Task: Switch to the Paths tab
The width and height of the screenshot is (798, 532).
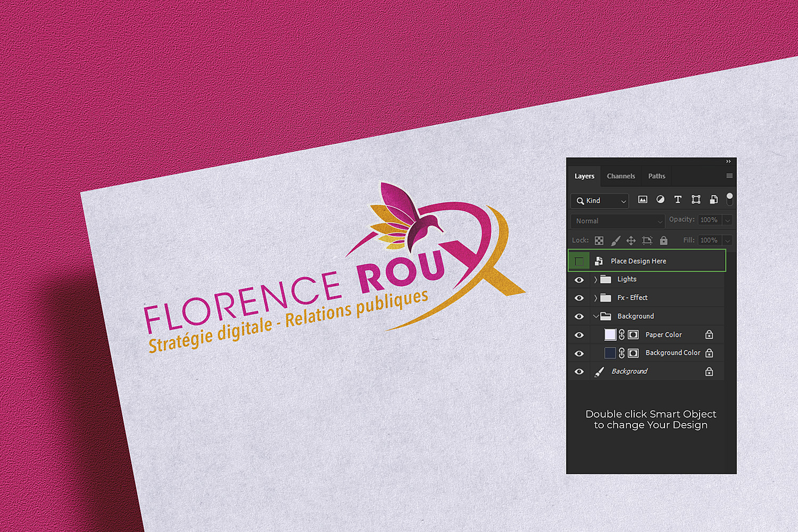Action: (x=656, y=176)
